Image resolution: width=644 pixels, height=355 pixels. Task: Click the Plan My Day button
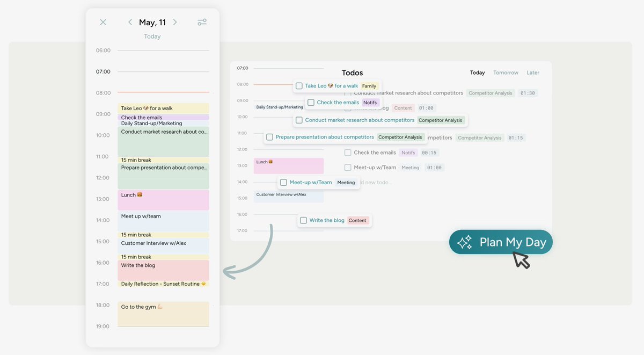501,242
